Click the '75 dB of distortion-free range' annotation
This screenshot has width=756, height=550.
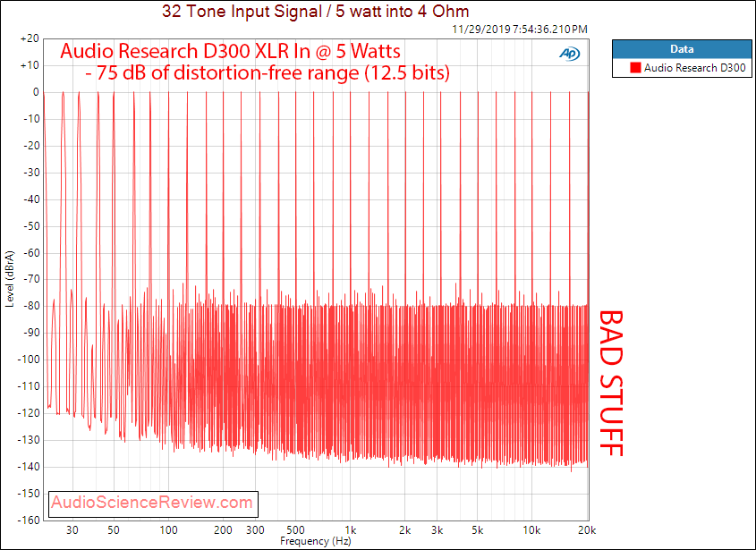coord(228,72)
